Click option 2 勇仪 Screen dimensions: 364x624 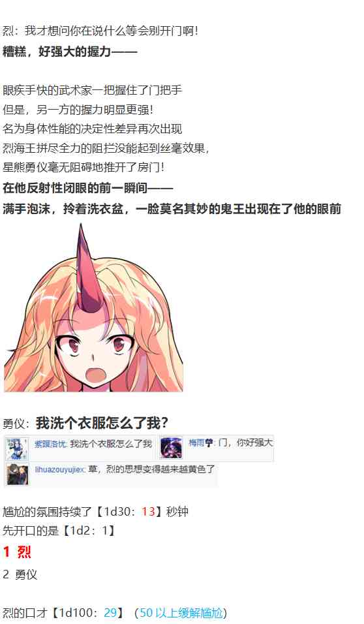click(20, 574)
